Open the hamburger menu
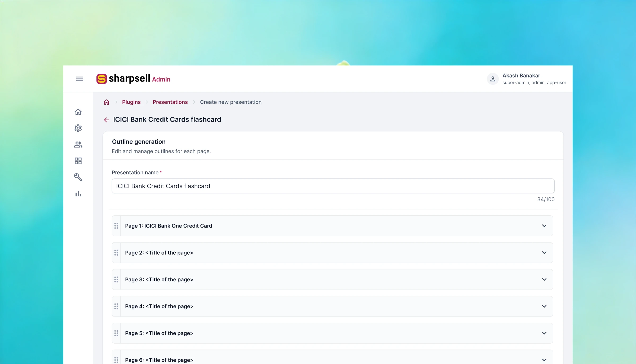The height and width of the screenshot is (364, 636). click(x=79, y=79)
